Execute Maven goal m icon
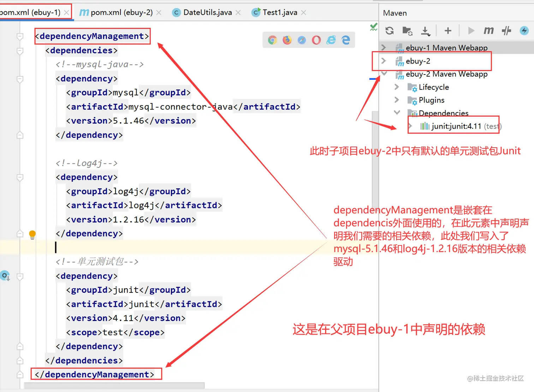534x392 pixels. pos(489,31)
